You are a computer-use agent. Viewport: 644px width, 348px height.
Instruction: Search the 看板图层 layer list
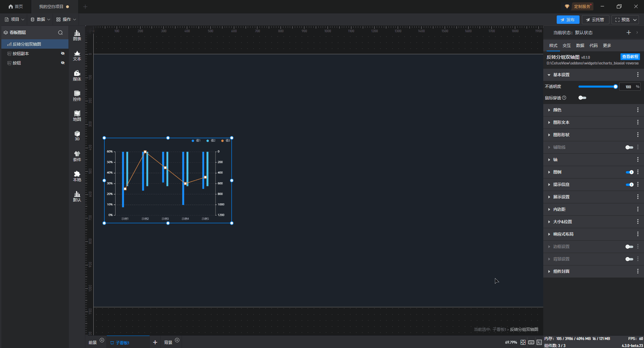click(x=60, y=33)
